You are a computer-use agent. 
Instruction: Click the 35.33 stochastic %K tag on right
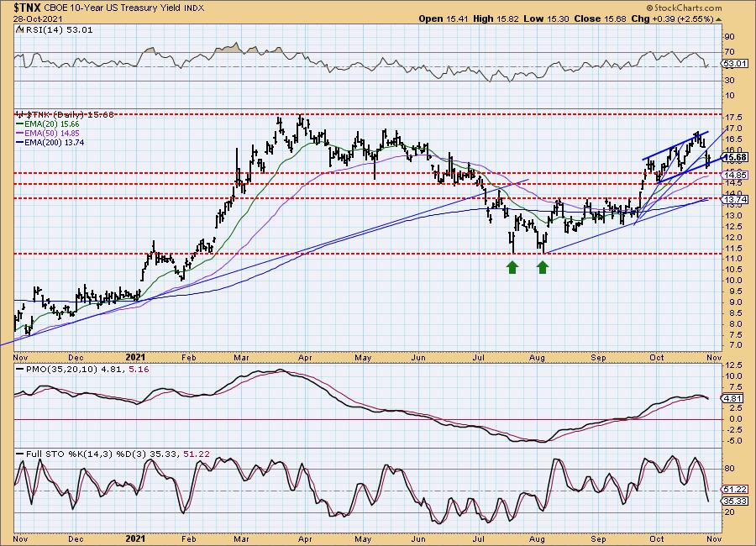[736, 501]
